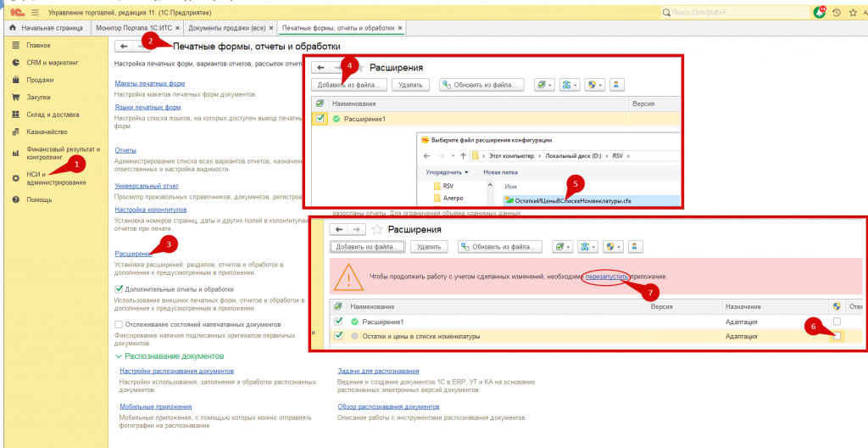Open Задачи для распознавания link

(379, 371)
